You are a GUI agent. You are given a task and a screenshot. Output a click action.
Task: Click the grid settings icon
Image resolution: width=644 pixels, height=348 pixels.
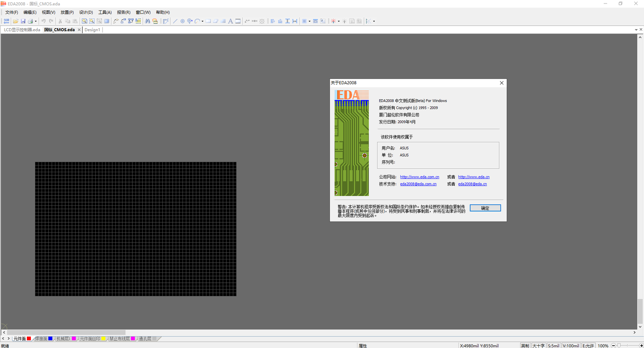tap(304, 21)
